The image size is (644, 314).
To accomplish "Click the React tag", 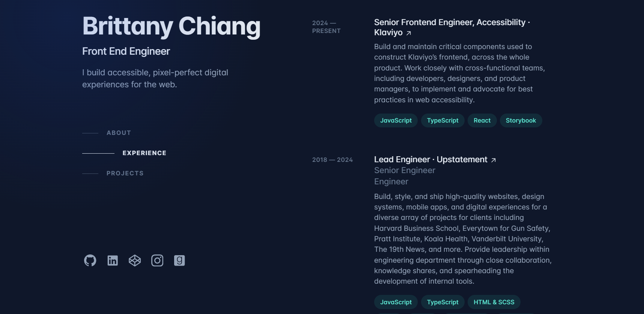I will click(x=482, y=120).
